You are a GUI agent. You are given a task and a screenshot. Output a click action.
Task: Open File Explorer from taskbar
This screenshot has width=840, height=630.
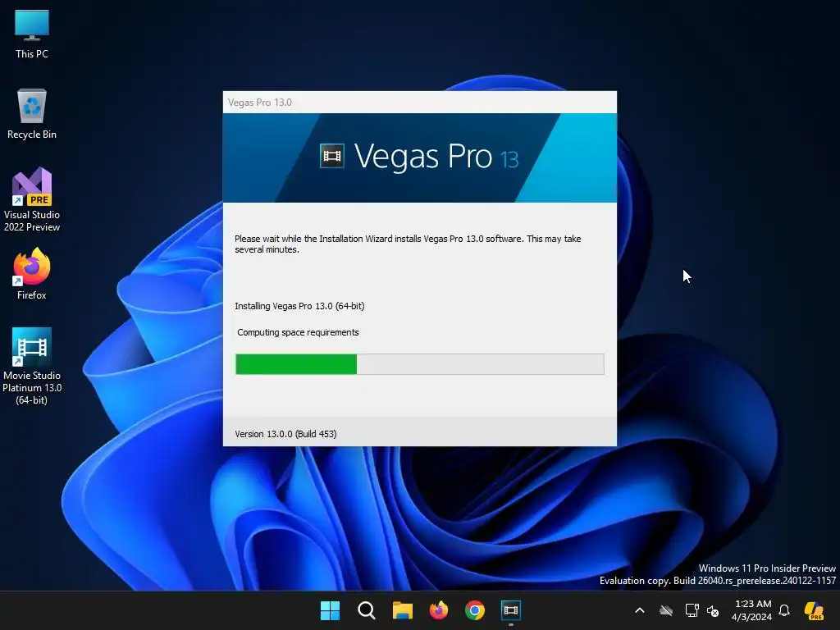tap(402, 610)
